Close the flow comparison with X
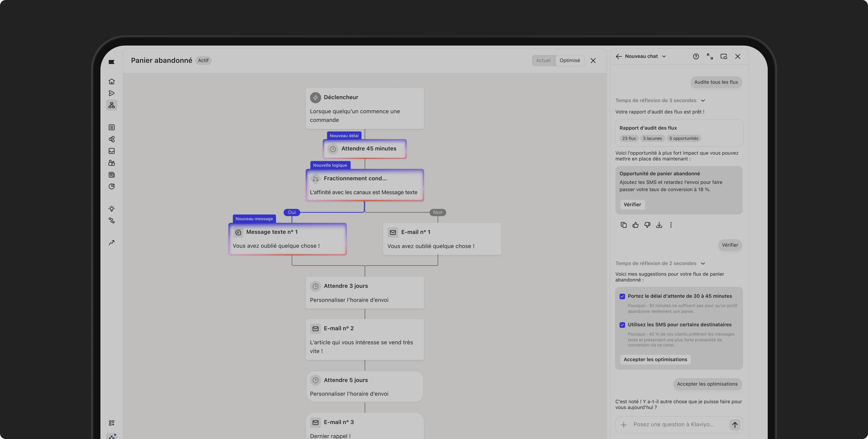This screenshot has height=439, width=868. 593,61
